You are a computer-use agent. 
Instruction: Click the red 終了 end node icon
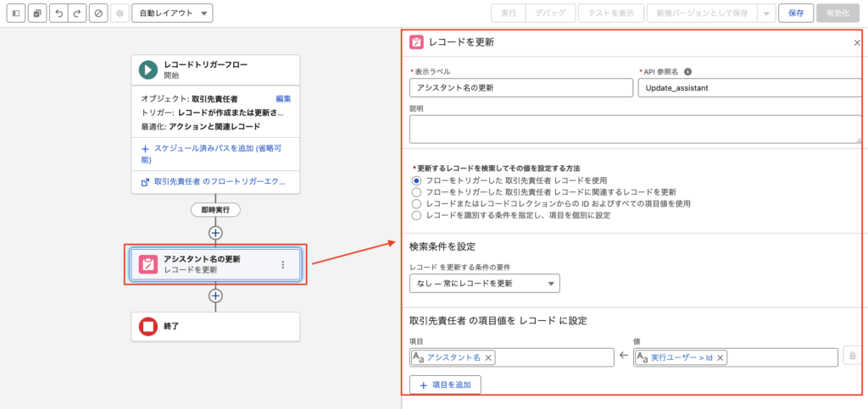[x=149, y=326]
